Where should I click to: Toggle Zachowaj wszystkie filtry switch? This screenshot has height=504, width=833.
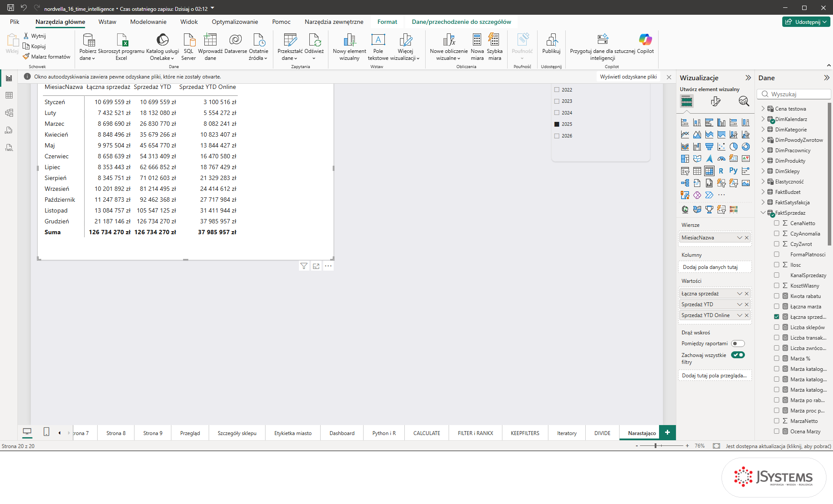coord(738,355)
